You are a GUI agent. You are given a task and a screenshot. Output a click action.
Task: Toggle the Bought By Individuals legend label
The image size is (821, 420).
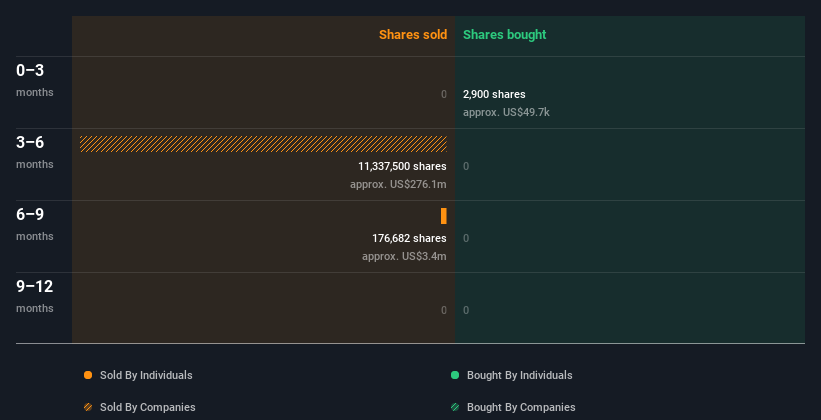pyautogui.click(x=519, y=375)
